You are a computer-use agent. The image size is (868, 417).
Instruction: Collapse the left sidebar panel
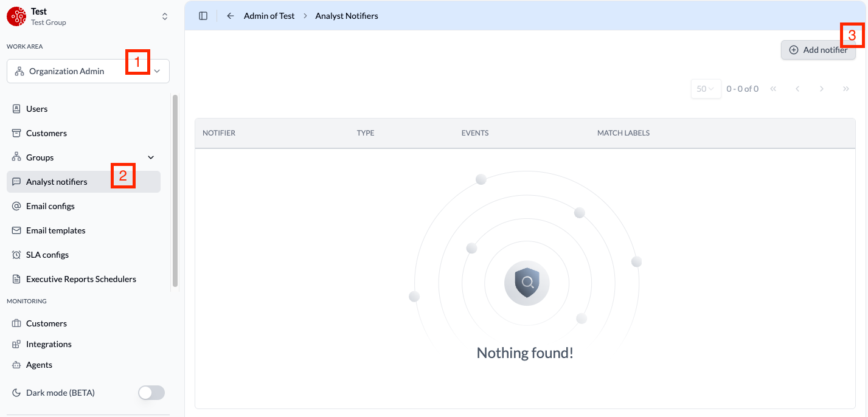(203, 15)
